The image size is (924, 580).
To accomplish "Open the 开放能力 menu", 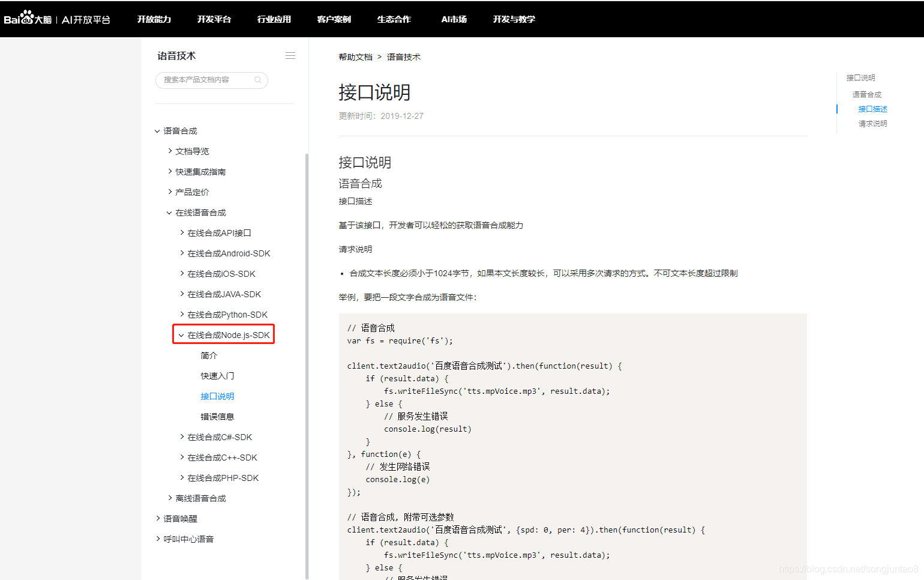I will [154, 19].
